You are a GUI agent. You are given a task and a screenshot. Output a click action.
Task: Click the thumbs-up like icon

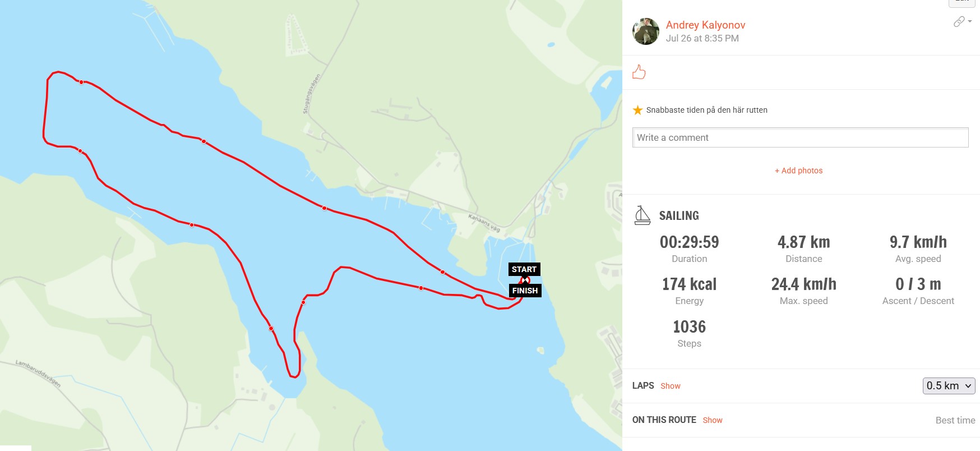[x=639, y=72]
